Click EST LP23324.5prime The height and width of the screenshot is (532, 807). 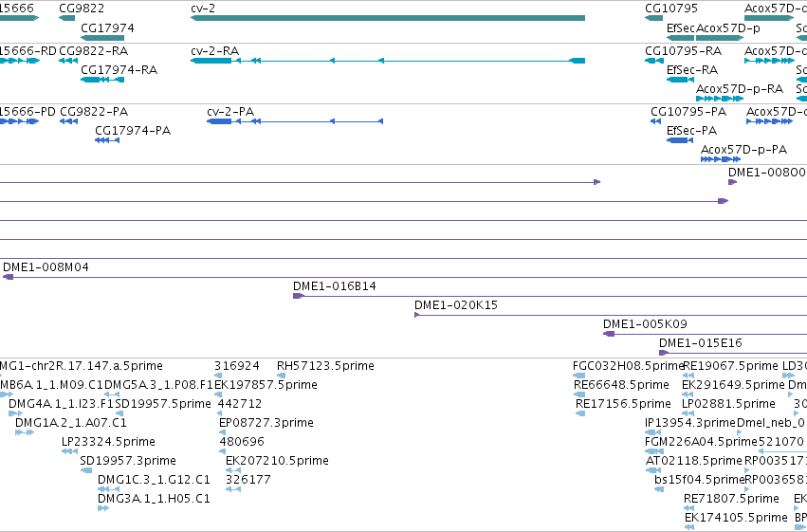[x=108, y=442]
